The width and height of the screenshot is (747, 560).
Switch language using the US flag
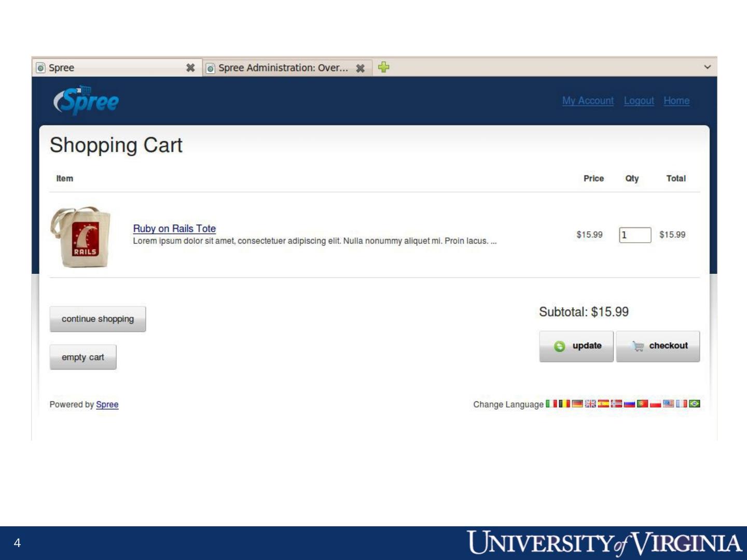[668, 403]
